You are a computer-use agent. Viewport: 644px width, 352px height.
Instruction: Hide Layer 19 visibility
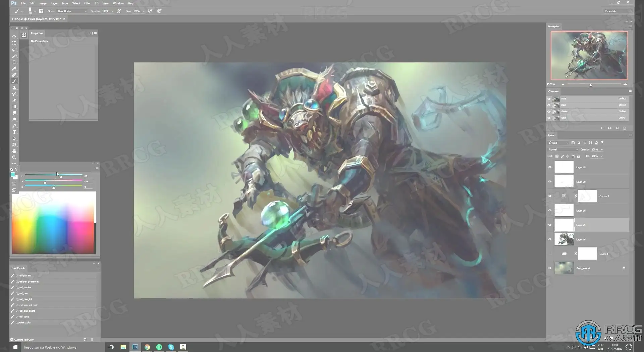550,167
